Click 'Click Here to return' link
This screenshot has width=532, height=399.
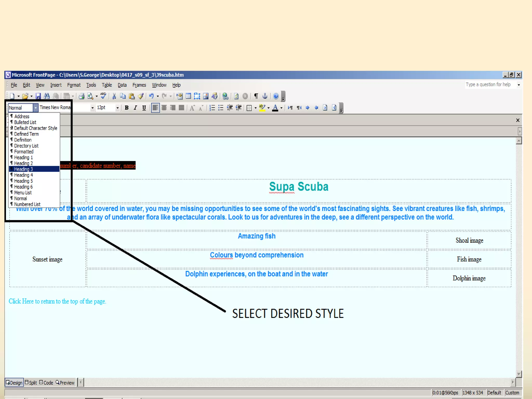click(x=57, y=301)
